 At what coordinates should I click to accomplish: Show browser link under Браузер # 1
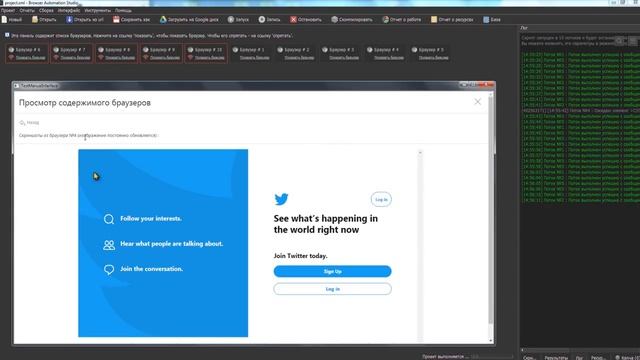(255, 58)
